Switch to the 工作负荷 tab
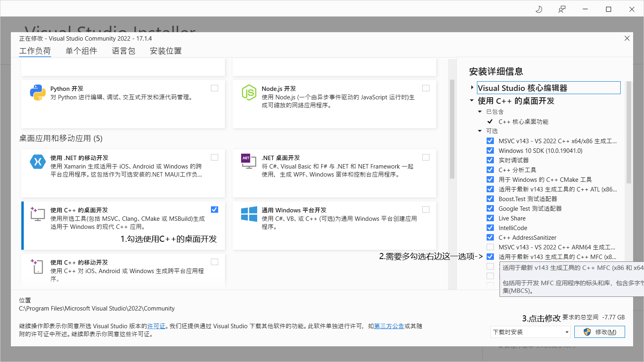 [x=35, y=51]
